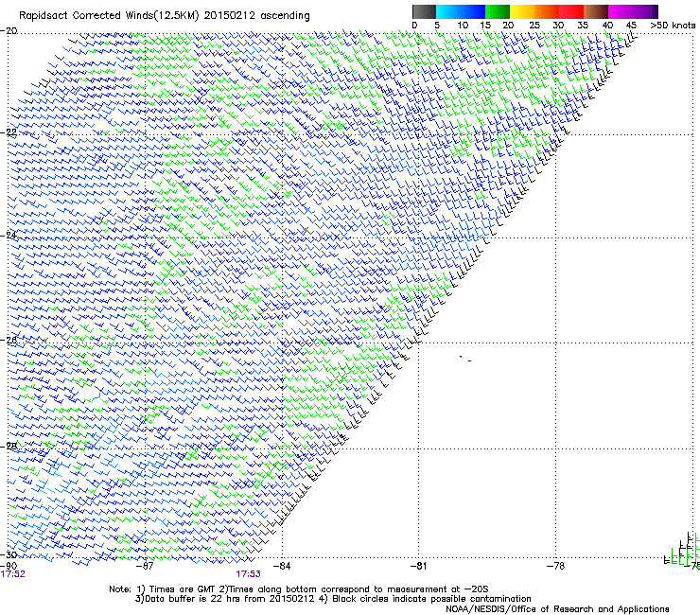
Task: Click the "Rapidscat Corrected Winds(12.5KM) 20150212 ascending" title
Action: [x=165, y=16]
